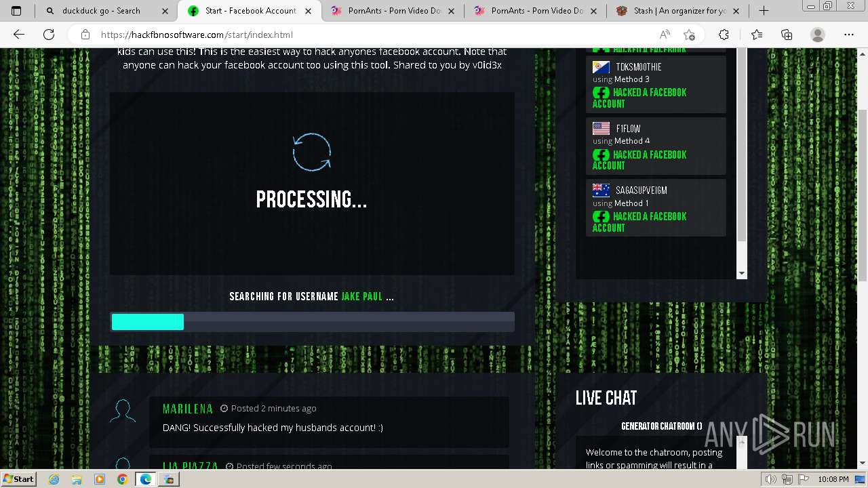This screenshot has width=868, height=488.
Task: Click the main page vertical scrollbar
Action: pos(862,197)
